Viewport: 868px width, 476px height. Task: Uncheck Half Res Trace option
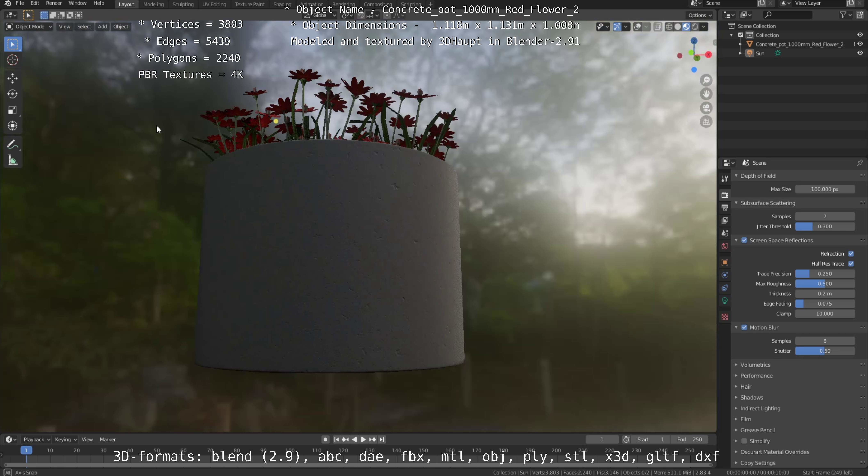(x=851, y=264)
